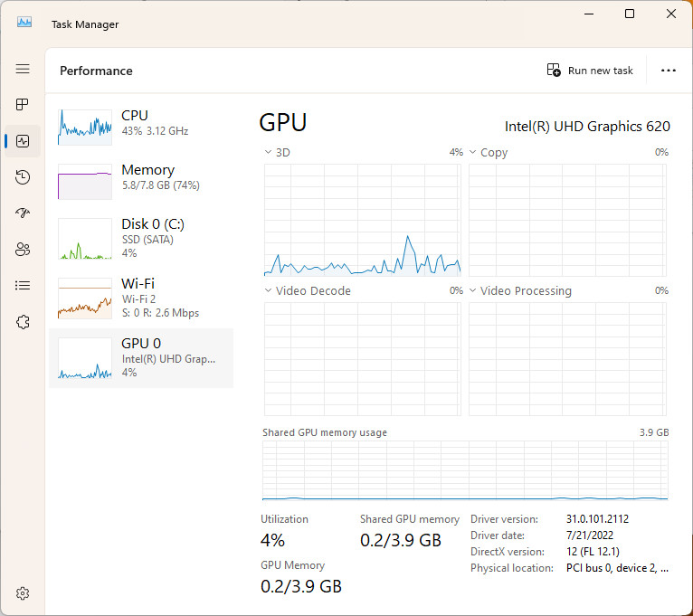Click the 3D engine usage graph
The image size is (693, 616).
pyautogui.click(x=363, y=220)
